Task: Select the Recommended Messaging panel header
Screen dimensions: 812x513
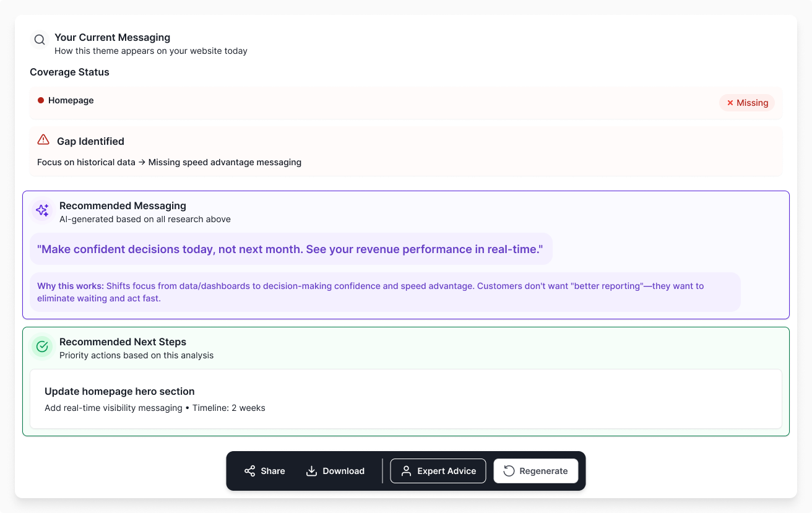Action: click(123, 205)
